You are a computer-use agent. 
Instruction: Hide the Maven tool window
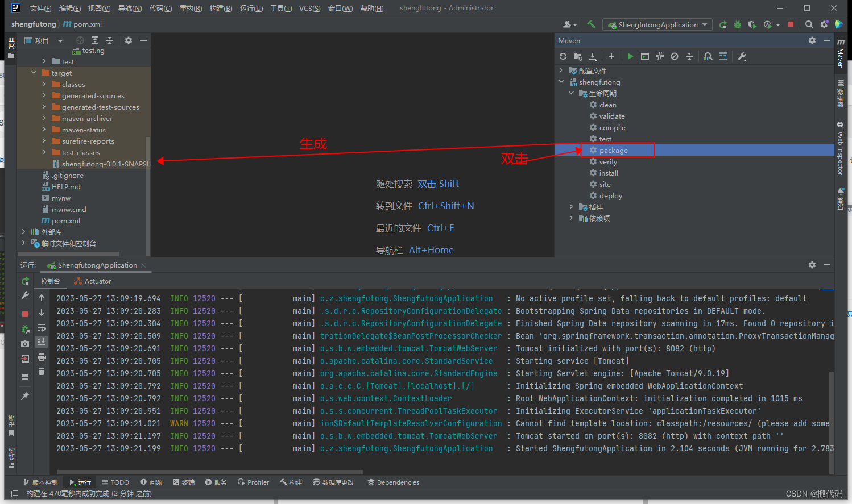pyautogui.click(x=827, y=40)
